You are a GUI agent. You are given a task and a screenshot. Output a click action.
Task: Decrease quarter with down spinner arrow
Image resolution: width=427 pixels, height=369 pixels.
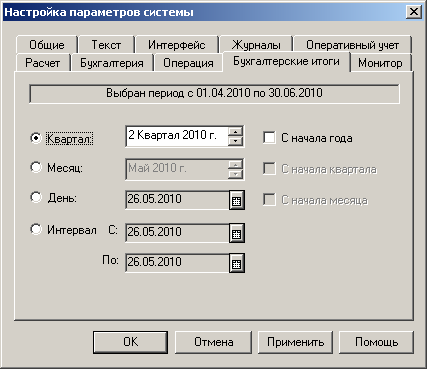[235, 141]
